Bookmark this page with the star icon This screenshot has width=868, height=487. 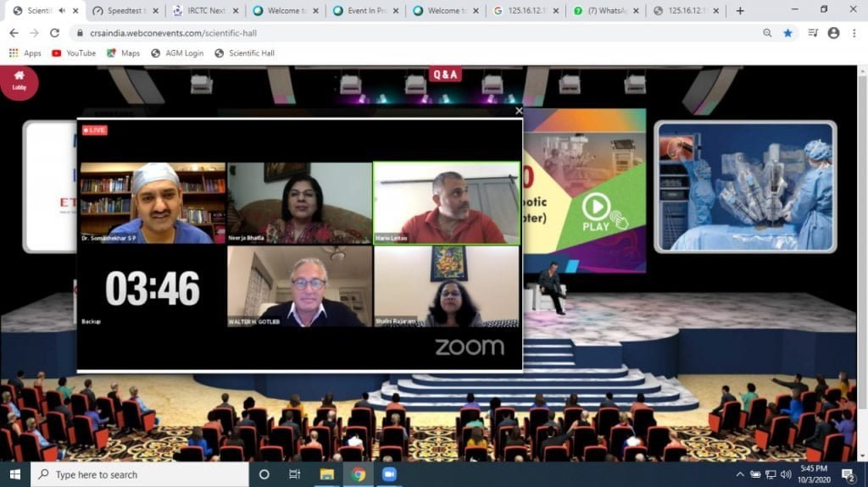788,33
